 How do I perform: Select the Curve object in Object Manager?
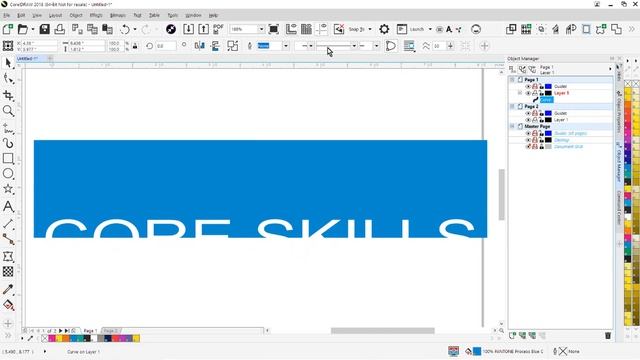pos(547,100)
